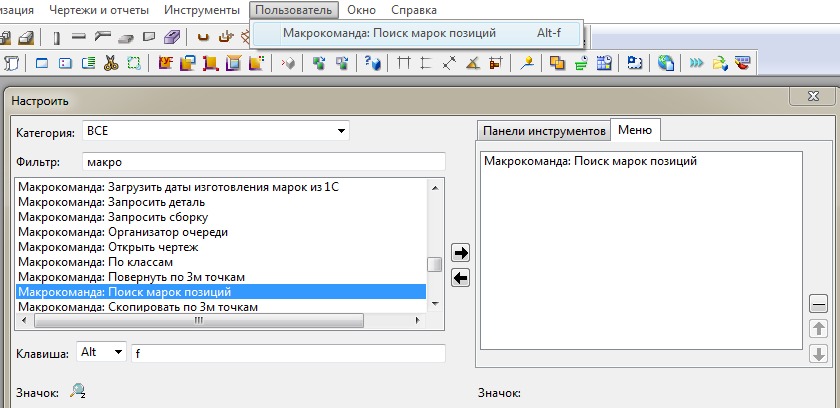Select Загрузить даты изготовления марок из 1С
Image resolution: width=840 pixels, height=408 pixels.
222,187
